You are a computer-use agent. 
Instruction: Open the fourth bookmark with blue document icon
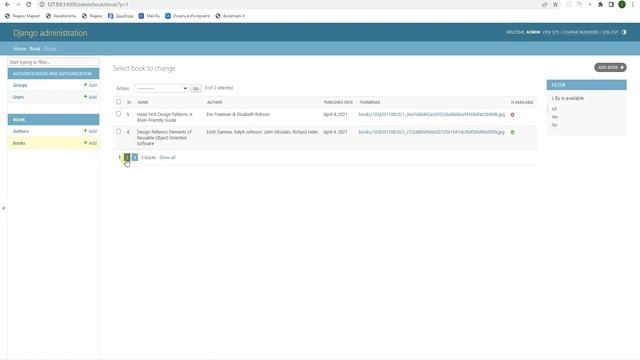[120, 16]
